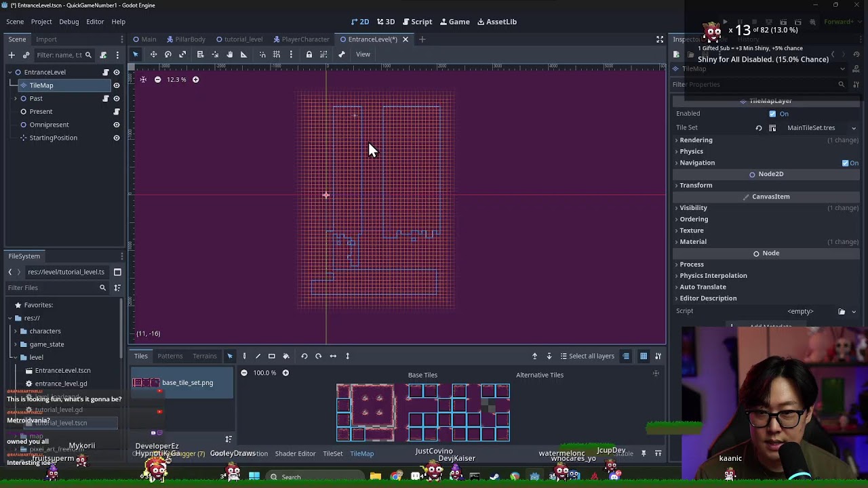868x488 pixels.
Task: Center the viewport view icon
Action: [x=143, y=79]
